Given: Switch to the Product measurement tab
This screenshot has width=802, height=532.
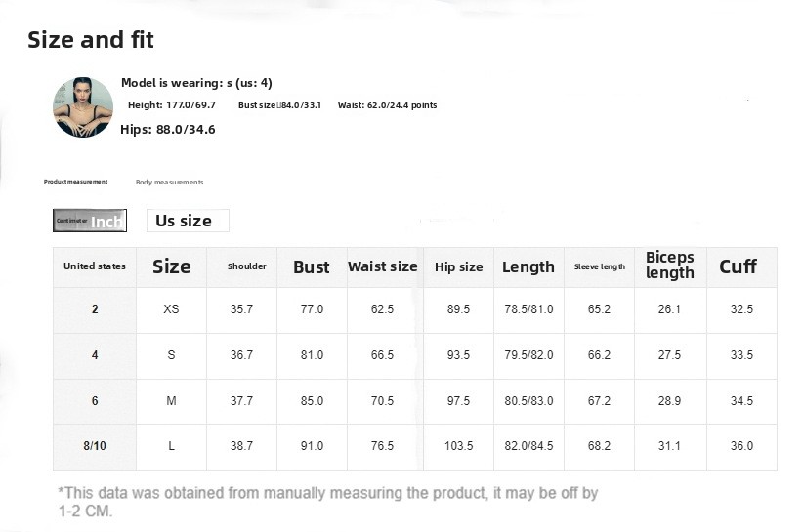Looking at the screenshot, I should tap(76, 182).
